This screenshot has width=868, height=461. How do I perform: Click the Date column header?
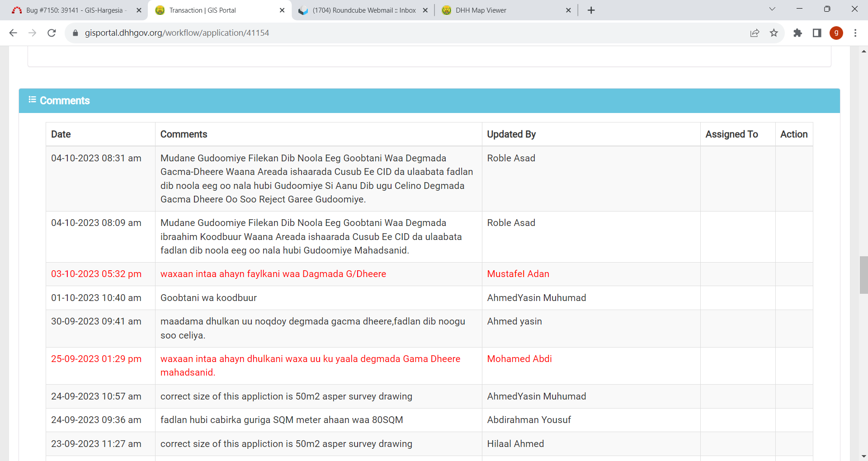click(x=61, y=134)
